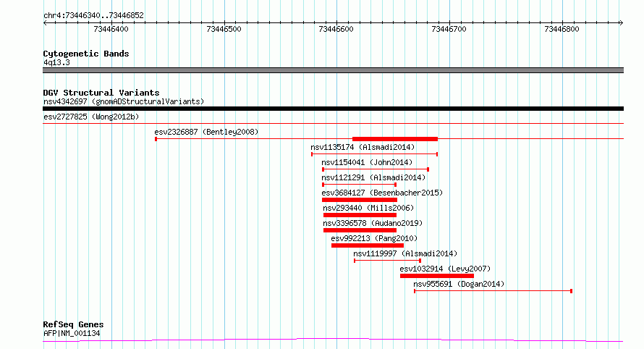Click ruler position 73446700

(x=449, y=29)
